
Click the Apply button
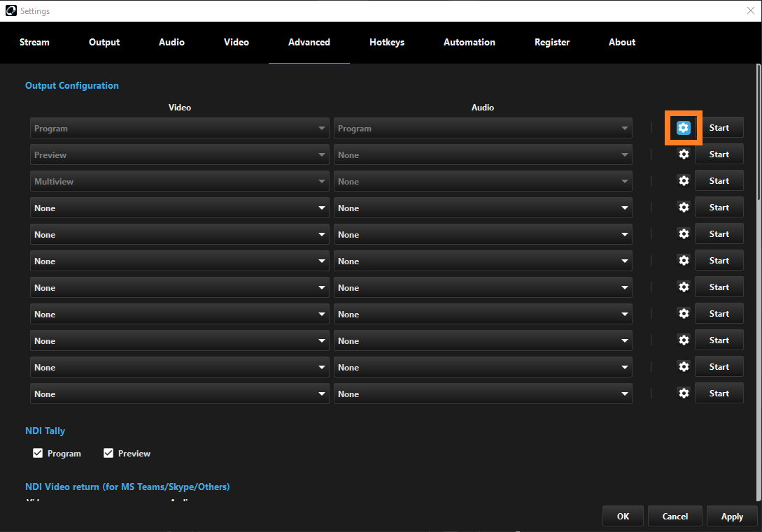732,517
